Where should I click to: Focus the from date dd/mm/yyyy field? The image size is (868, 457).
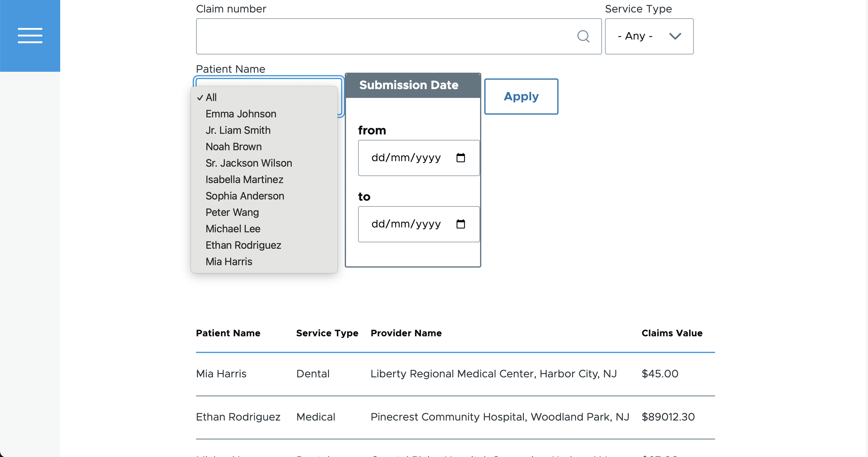click(406, 158)
